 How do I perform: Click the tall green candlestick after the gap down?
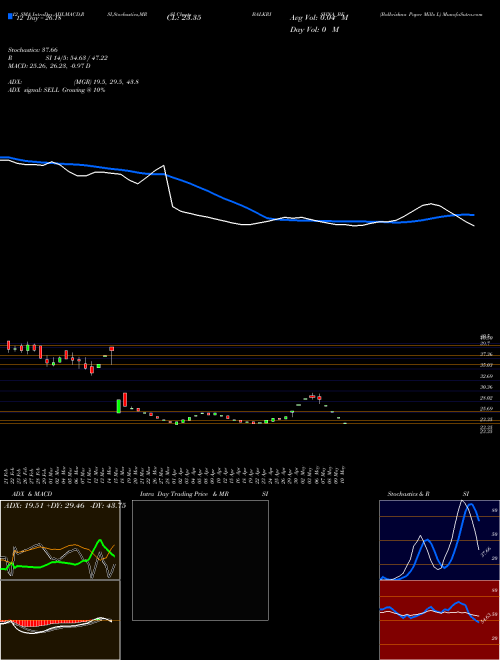[x=119, y=406]
